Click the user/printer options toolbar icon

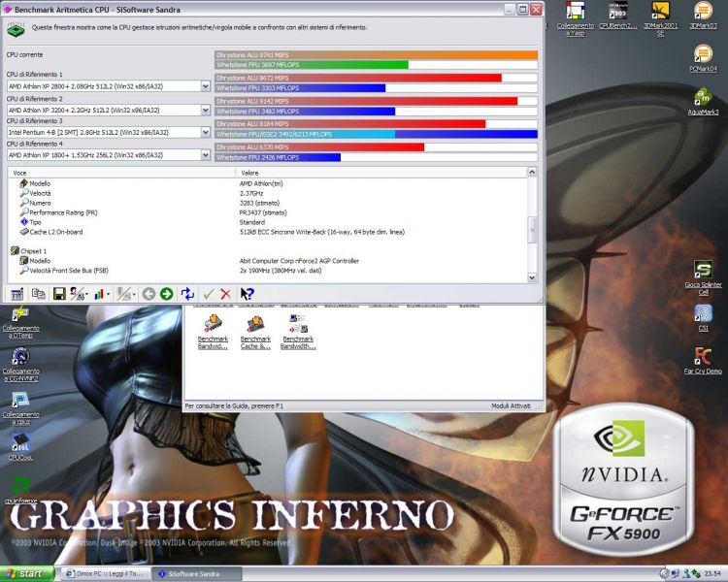coord(76,294)
